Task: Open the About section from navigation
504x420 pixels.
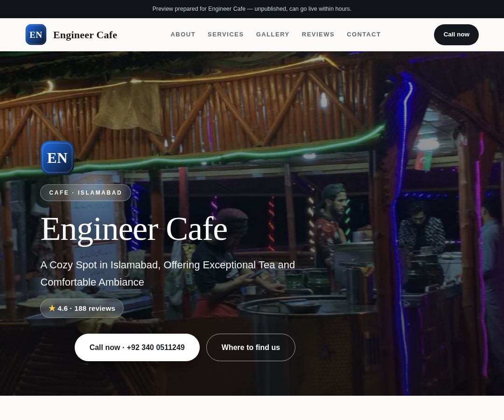Action: [x=183, y=35]
